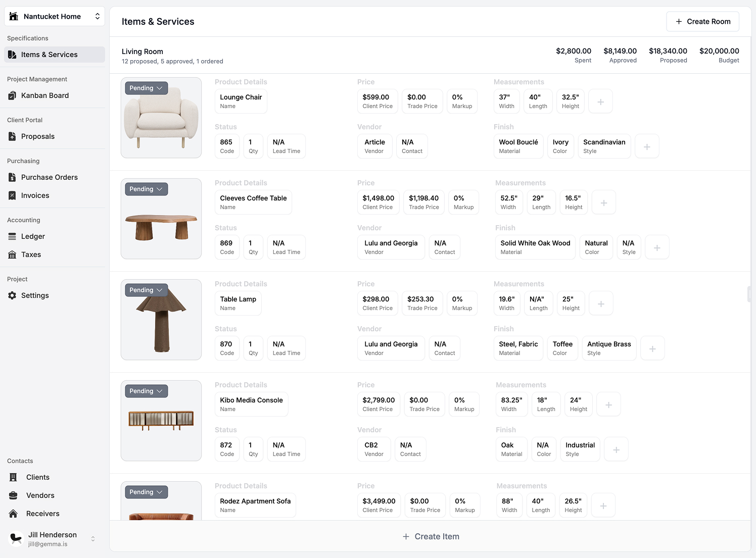Screen dimensions: 756x558
Task: Open the Jill Henderson profile expander
Action: [x=92, y=539]
